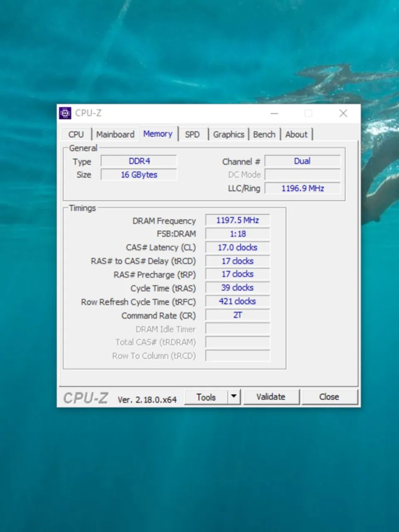Screen dimensions: 399x532
Task: Open the Bench tab
Action: click(264, 135)
